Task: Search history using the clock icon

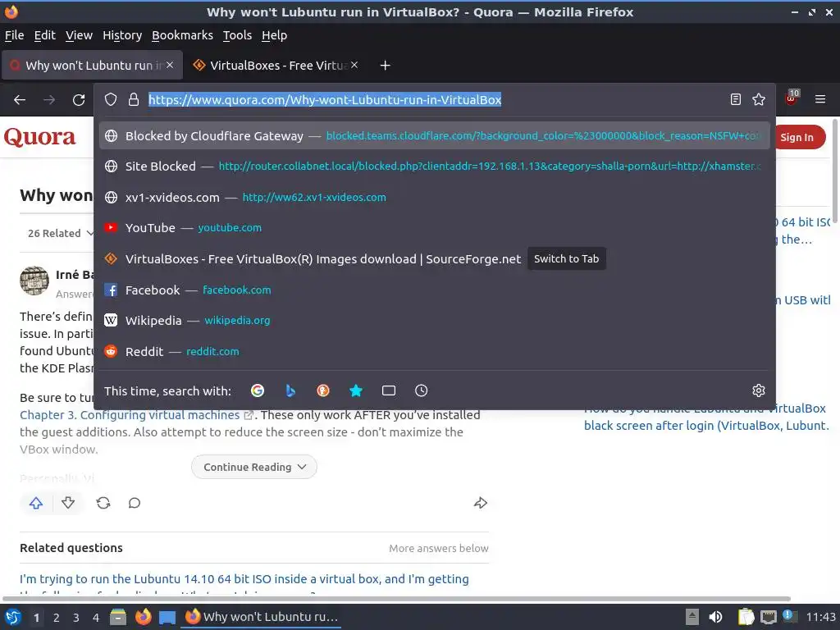Action: [421, 390]
